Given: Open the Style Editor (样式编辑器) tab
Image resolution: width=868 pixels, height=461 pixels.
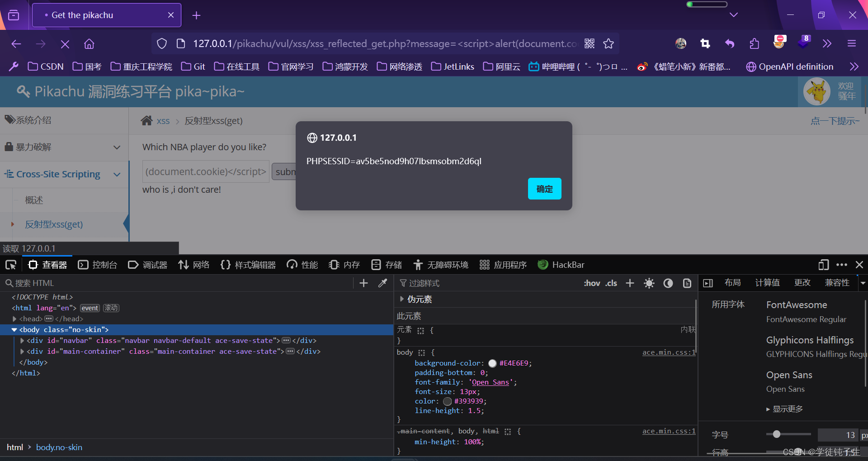Looking at the screenshot, I should click(248, 265).
